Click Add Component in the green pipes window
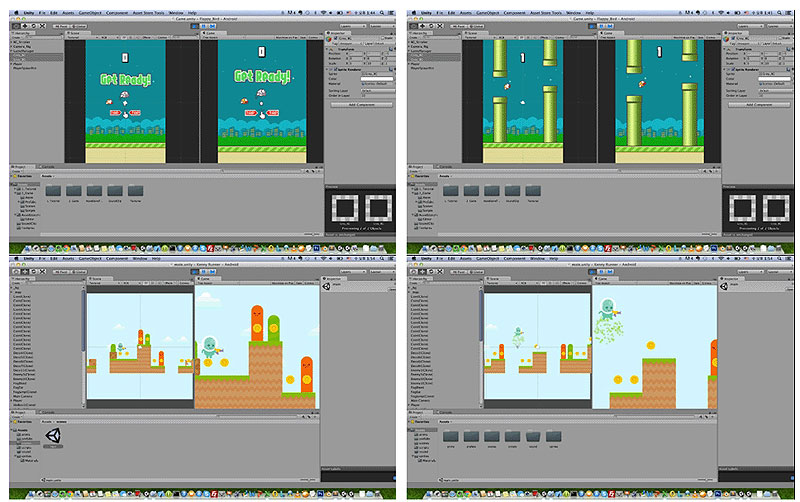Screen dimensions: 800x502 tap(757, 104)
